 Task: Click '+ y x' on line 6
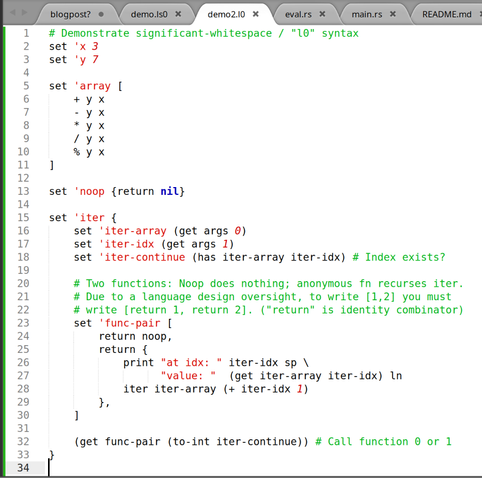(89, 99)
